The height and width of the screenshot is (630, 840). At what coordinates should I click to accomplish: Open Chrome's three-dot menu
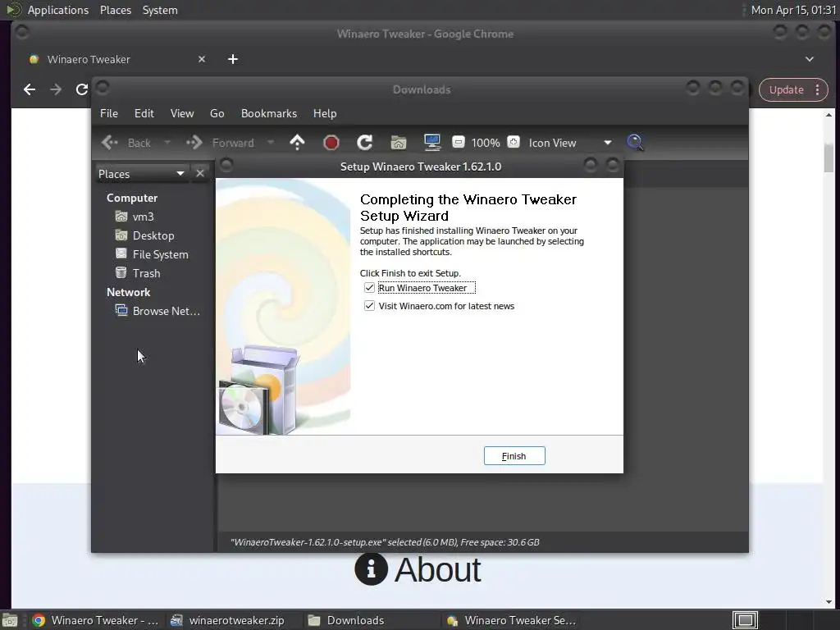pos(818,89)
